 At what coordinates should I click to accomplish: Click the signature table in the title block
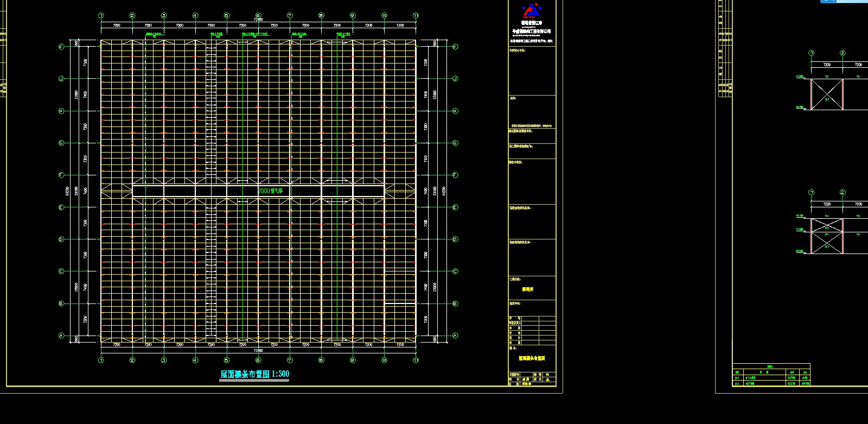pos(532,331)
